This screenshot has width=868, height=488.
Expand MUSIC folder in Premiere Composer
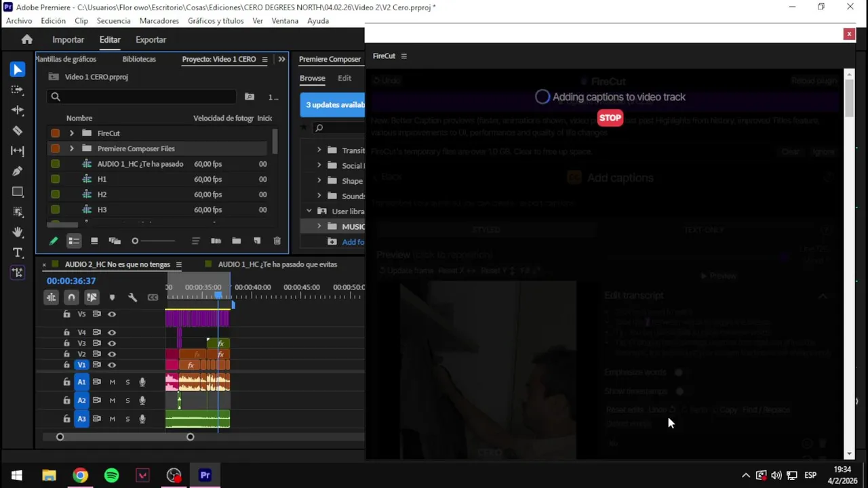pyautogui.click(x=319, y=226)
